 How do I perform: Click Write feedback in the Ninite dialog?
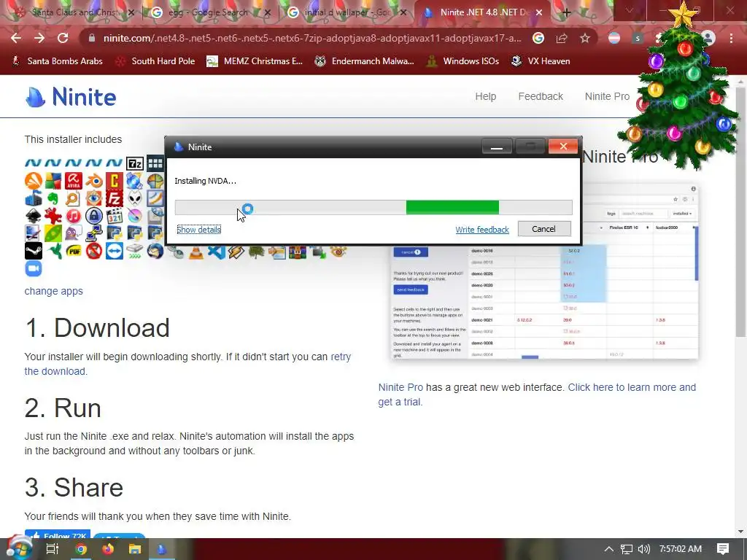(482, 230)
